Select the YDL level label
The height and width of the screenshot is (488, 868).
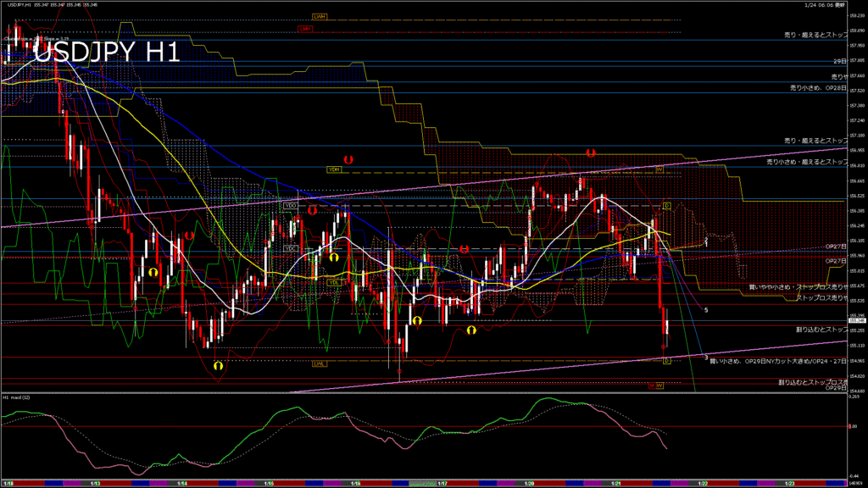[x=333, y=282]
